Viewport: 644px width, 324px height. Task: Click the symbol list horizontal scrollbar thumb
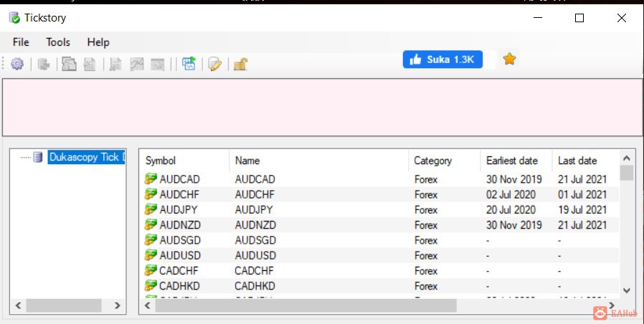pos(306,305)
